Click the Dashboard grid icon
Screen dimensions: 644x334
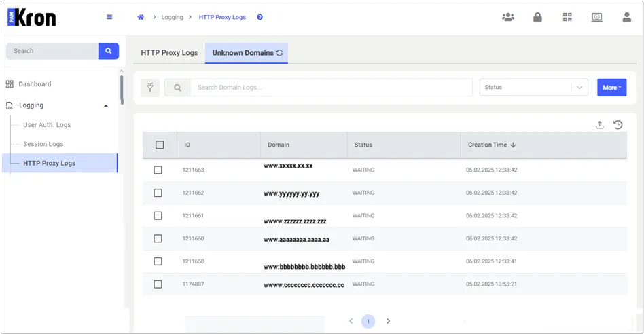pyautogui.click(x=10, y=84)
